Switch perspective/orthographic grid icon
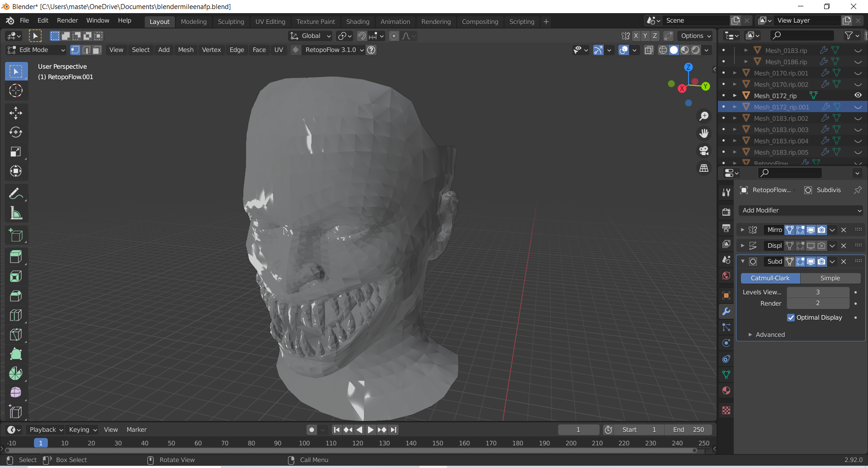Screen dimensions: 868x468 704,168
